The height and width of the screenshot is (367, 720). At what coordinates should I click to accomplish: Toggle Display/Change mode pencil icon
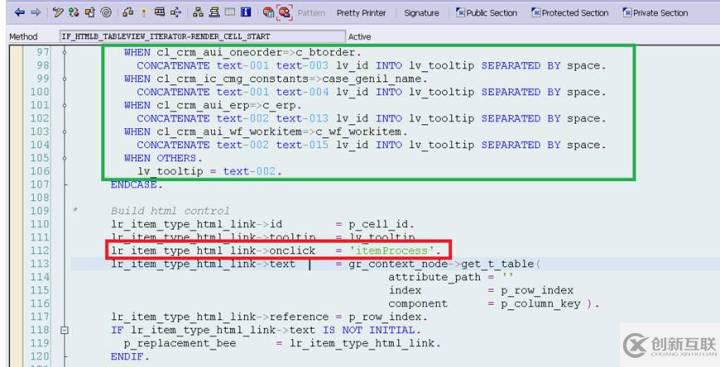[57, 12]
